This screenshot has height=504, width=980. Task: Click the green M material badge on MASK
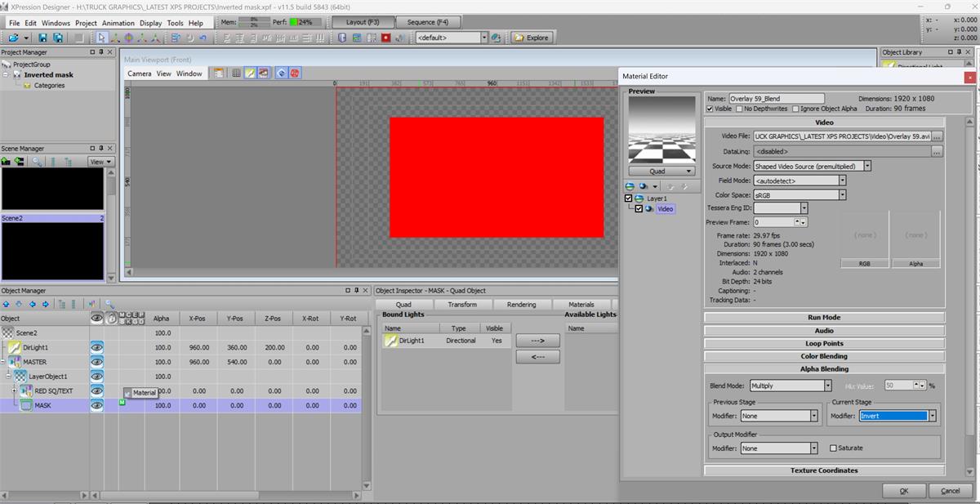click(x=122, y=400)
